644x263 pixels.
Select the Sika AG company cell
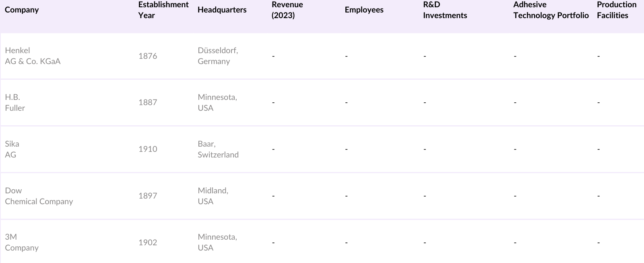point(12,149)
